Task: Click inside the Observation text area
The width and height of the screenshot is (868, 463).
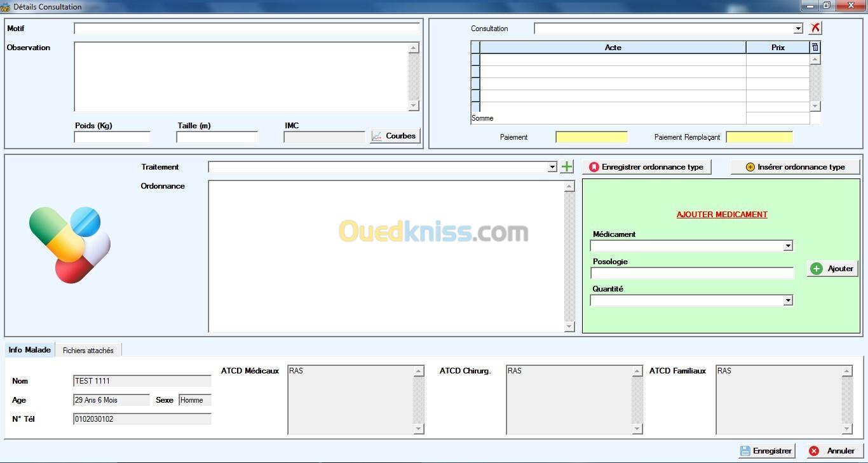Action: tap(241, 77)
